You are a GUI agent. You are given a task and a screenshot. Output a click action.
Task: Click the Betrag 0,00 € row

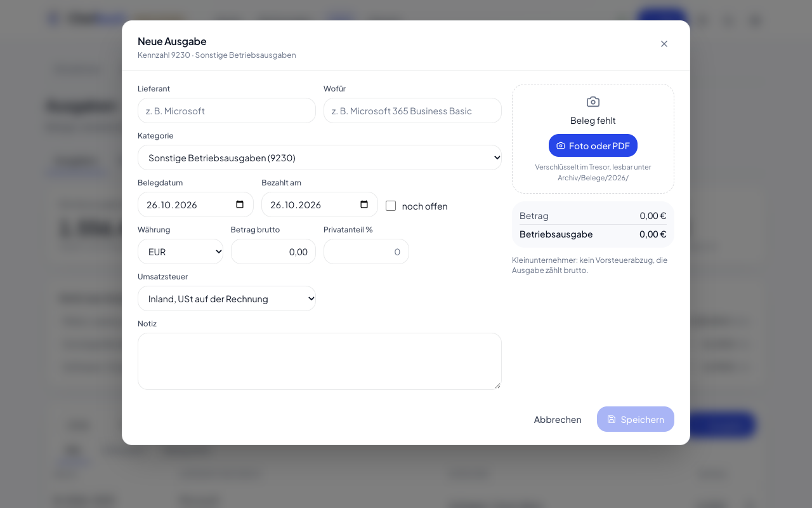pos(593,215)
